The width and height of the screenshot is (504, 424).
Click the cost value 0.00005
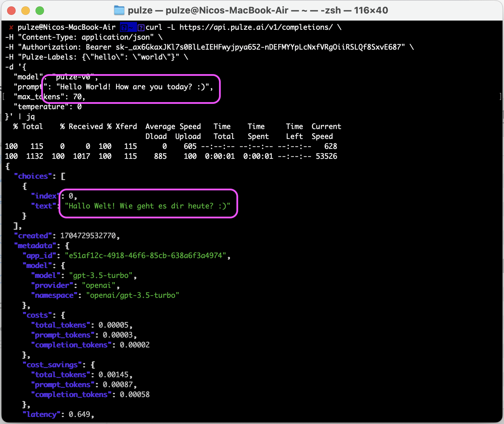pyautogui.click(x=114, y=325)
